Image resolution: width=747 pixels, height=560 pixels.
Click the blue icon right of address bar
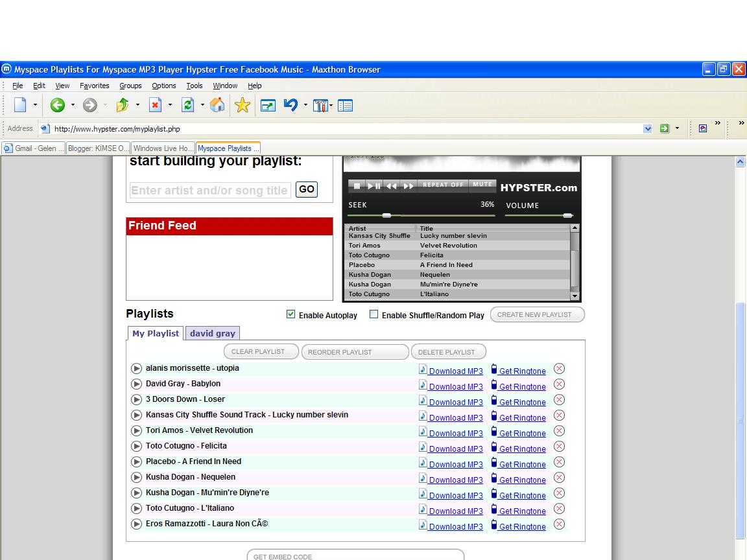[x=703, y=128]
